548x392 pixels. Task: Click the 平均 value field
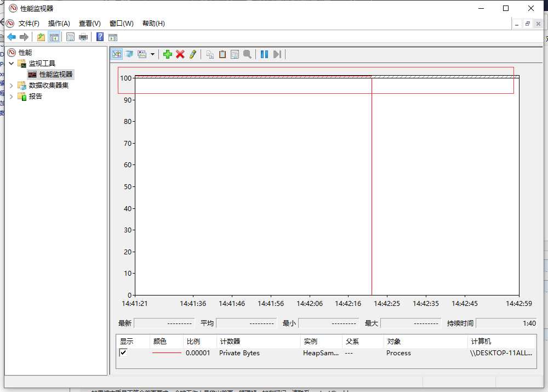[x=247, y=323]
